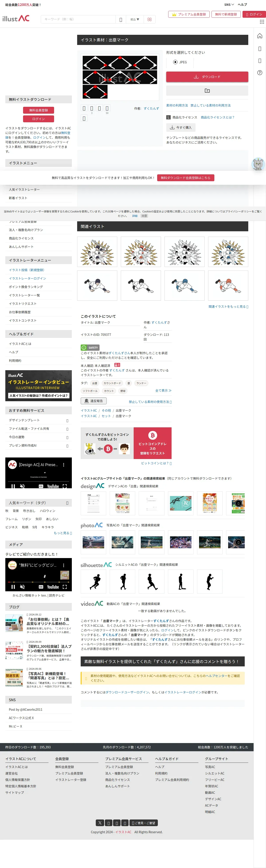Seek on the Design AC video progress bar
Screen dimensions: 266x868
pyautogui.click(x=38, y=481)
